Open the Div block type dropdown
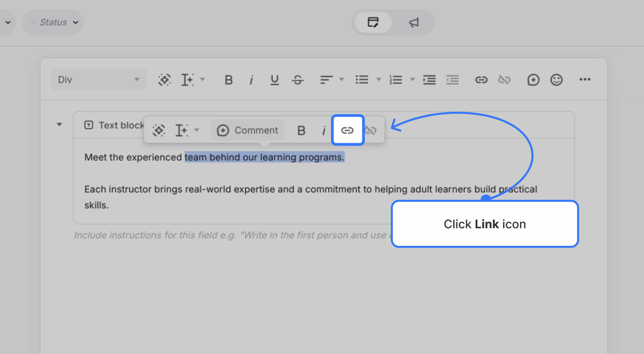Screen dimensions: 644x354 tap(99, 79)
